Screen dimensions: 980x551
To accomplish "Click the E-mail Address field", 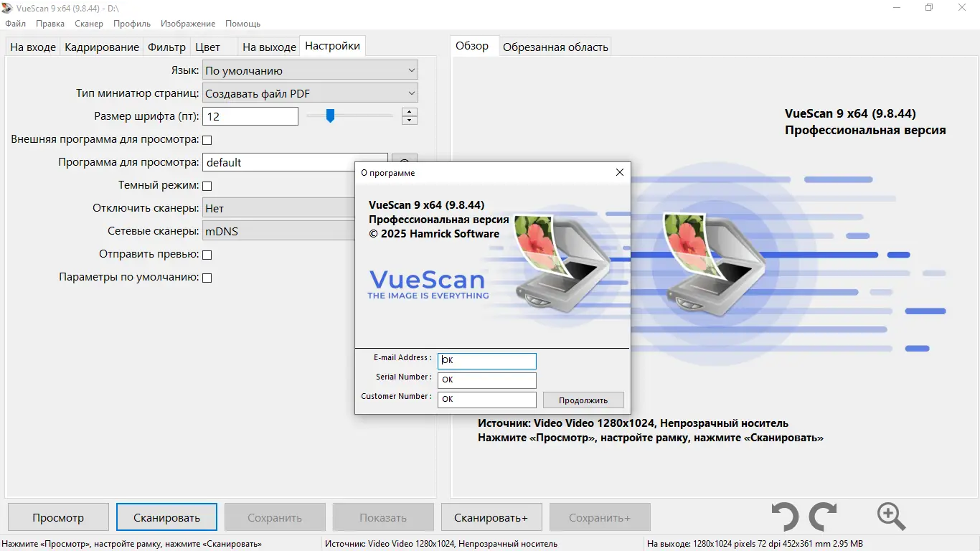I will pyautogui.click(x=487, y=361).
